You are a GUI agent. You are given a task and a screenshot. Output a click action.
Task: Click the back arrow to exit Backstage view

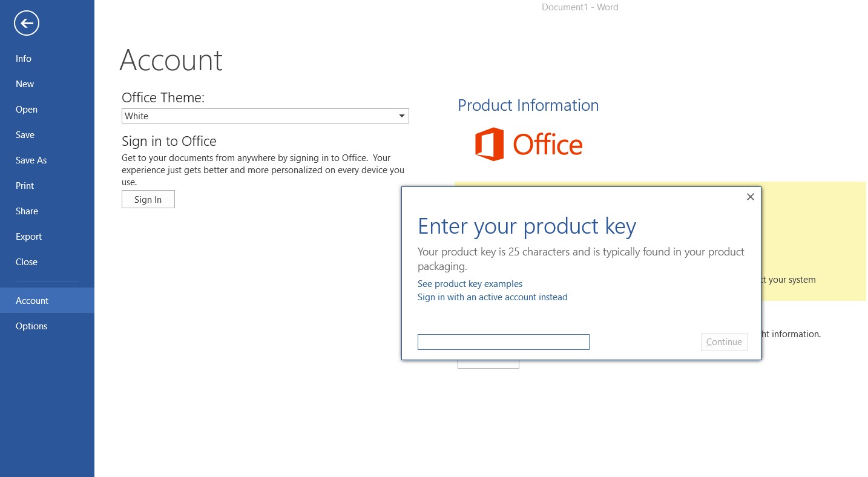[26, 23]
